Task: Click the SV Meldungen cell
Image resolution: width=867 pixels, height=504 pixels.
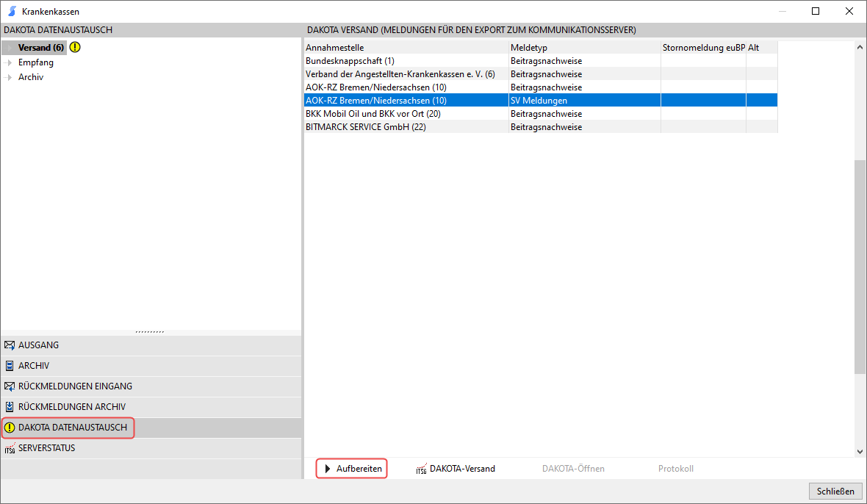Action: click(x=584, y=101)
